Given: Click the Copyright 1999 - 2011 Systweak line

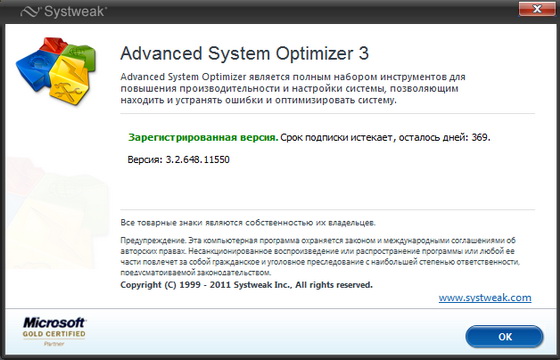Looking at the screenshot, I should coord(246,285).
